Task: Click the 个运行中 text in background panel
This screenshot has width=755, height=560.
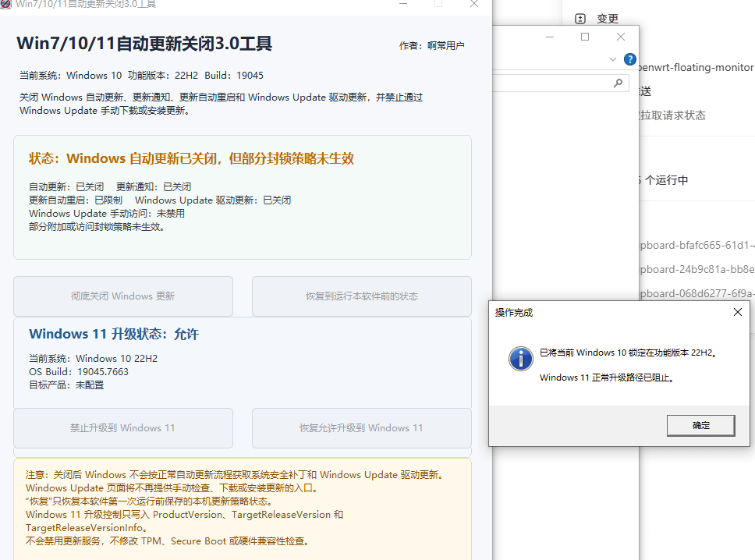Action: coord(666,180)
